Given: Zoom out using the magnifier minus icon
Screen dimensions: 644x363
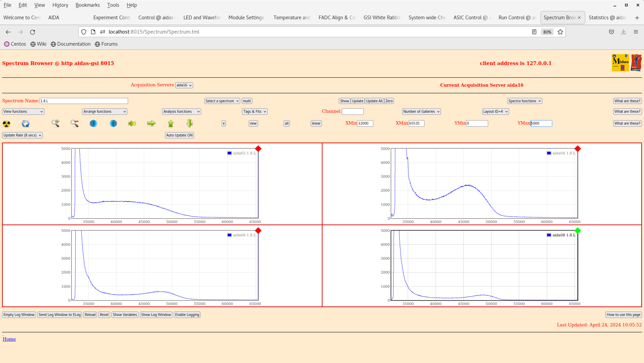Looking at the screenshot, I should click(x=74, y=124).
